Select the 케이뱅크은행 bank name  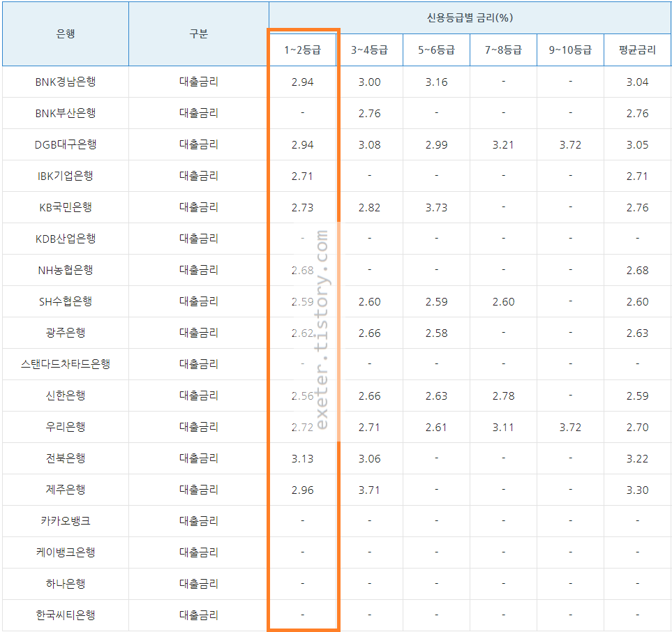point(66,552)
